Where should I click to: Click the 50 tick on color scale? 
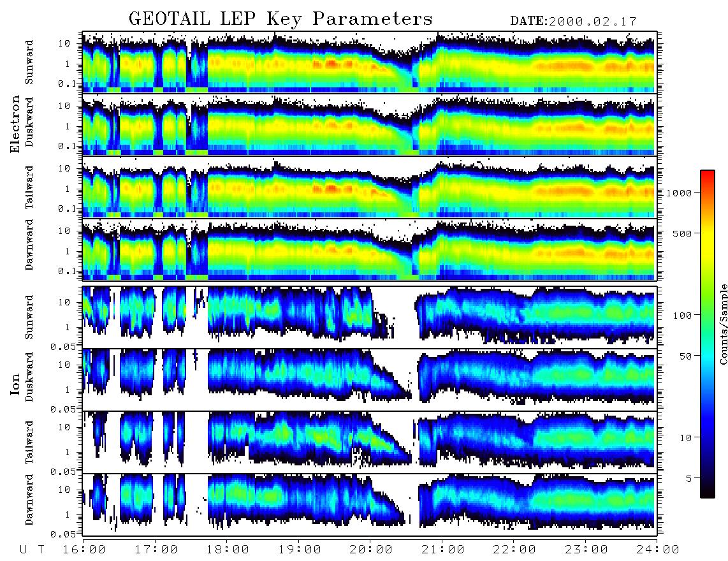coord(685,356)
